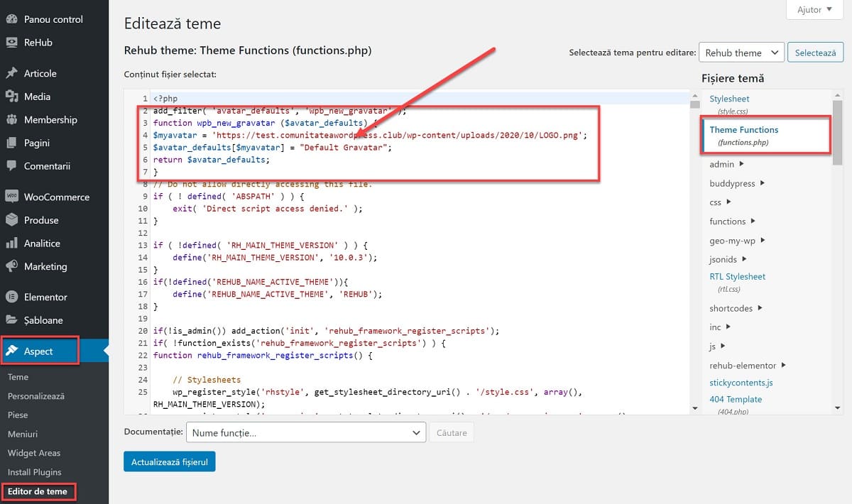Click the Actualizează fișierul button
Viewport: 852px width, 504px height.
(169, 462)
